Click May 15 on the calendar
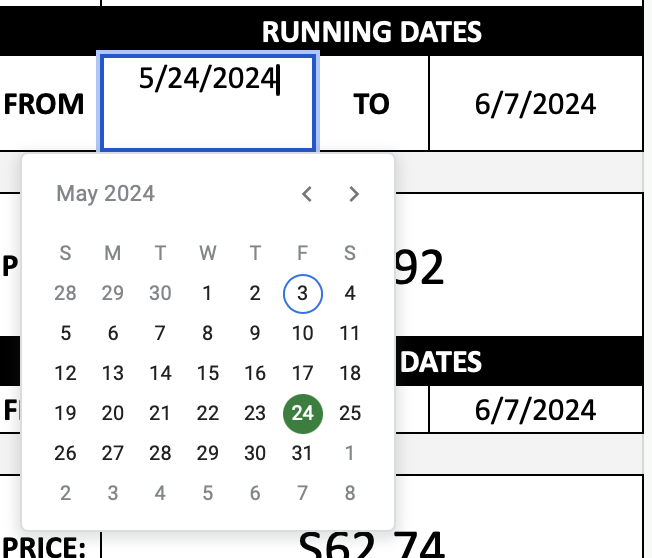652x558 pixels. tap(207, 374)
